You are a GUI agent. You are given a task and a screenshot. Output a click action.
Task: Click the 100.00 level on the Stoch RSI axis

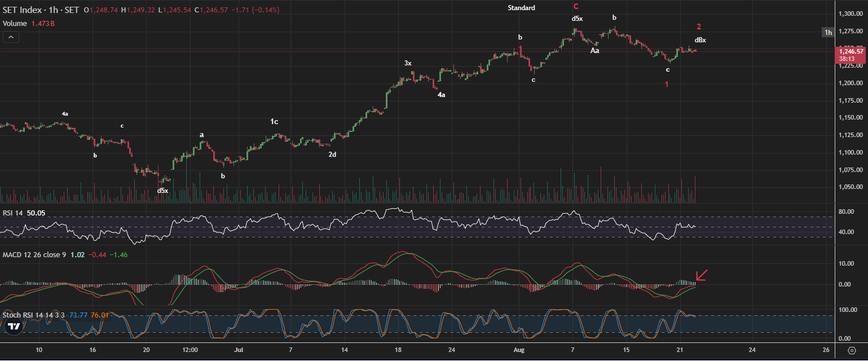pyautogui.click(x=848, y=310)
